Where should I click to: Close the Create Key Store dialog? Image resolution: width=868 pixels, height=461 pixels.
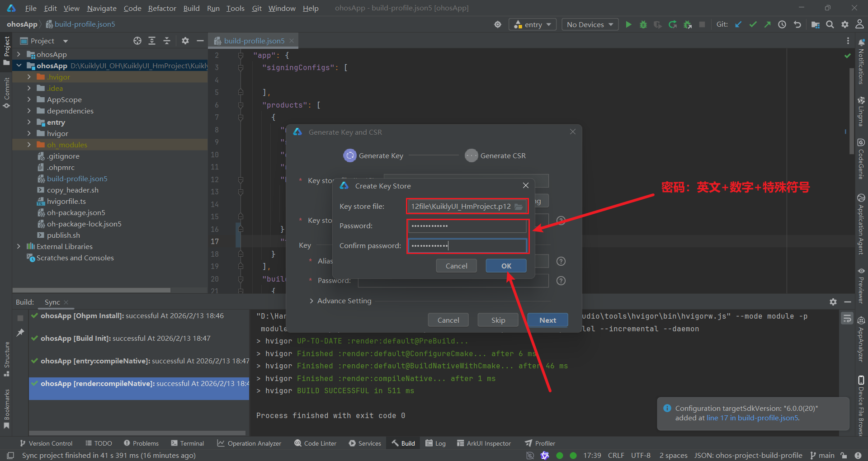tap(526, 185)
